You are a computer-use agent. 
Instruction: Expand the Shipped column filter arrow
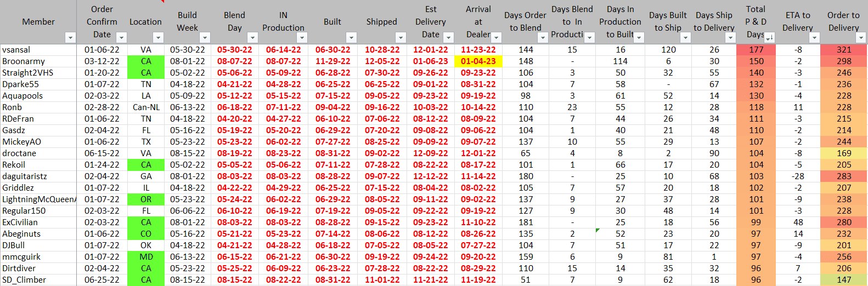coord(401,38)
